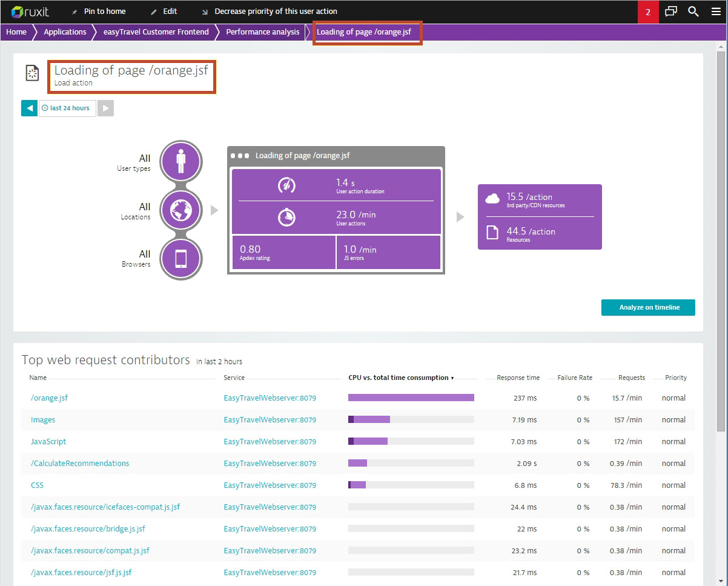The image size is (728, 586).
Task: Click the three dots on the orange.jsf tile
Action: tap(240, 156)
